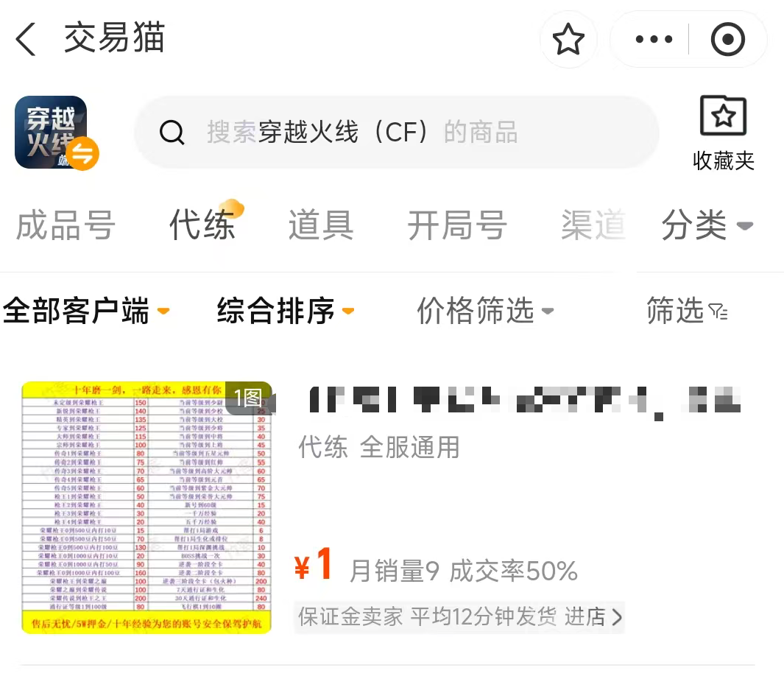The height and width of the screenshot is (679, 784).
Task: Open 综合排序 sort dropdown
Action: [x=286, y=310]
